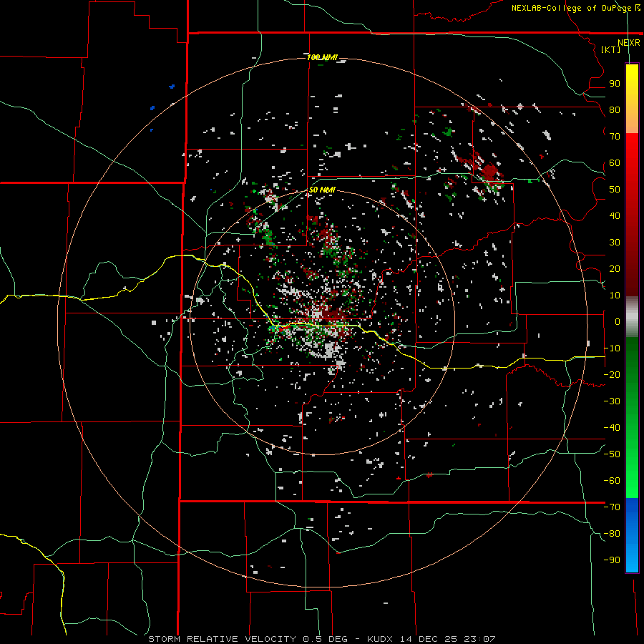
Task: Click the positive 90 legend value
Action: pyautogui.click(x=615, y=84)
